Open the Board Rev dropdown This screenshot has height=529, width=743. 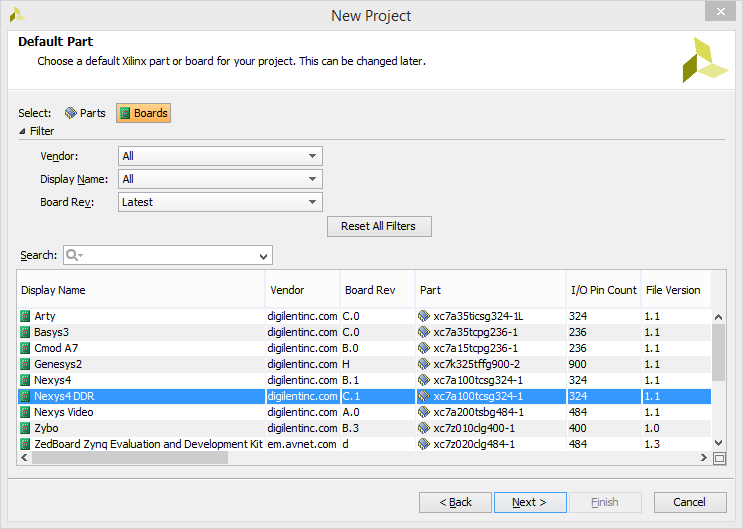click(x=220, y=202)
